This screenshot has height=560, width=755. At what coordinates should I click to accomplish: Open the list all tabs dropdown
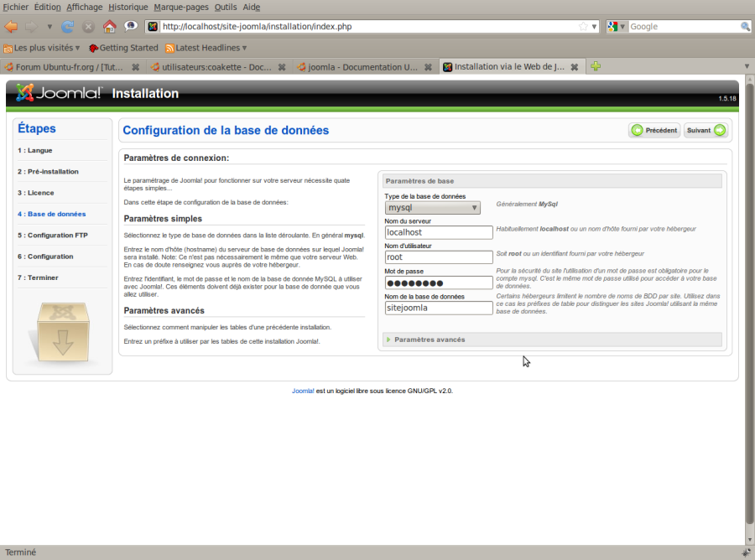point(747,66)
